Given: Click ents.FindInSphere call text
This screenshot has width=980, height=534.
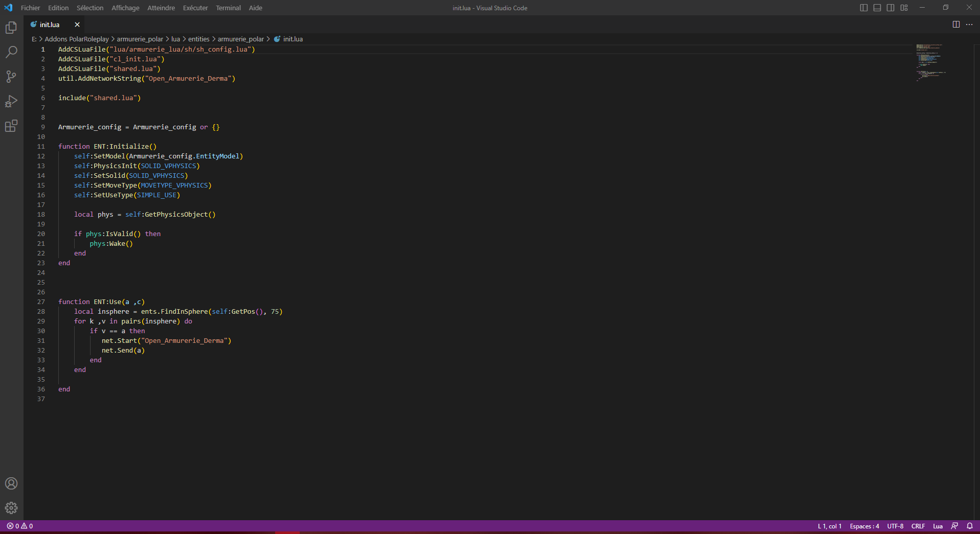Looking at the screenshot, I should (175, 311).
